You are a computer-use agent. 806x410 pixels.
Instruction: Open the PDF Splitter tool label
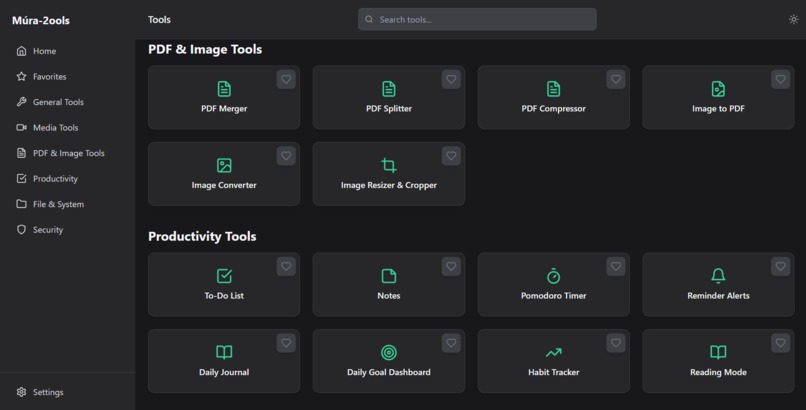pyautogui.click(x=389, y=108)
